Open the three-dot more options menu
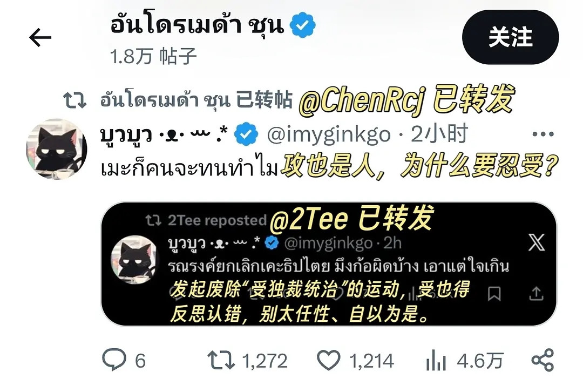The height and width of the screenshot is (392, 583). [x=543, y=134]
